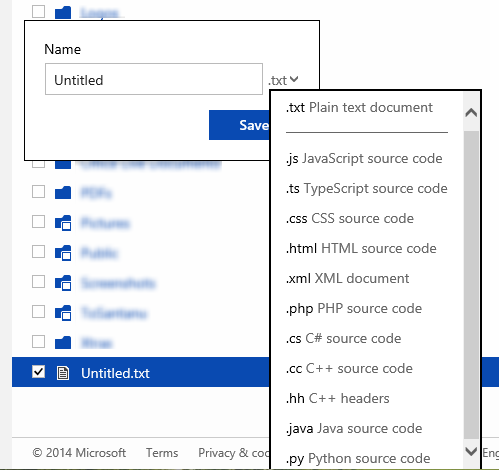The image size is (499, 470).
Task: Tick the PDFs folder checkbox
Action: [38, 192]
